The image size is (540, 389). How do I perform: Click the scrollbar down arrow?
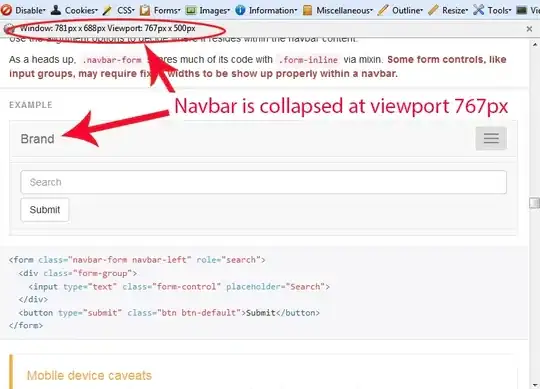pos(534,385)
